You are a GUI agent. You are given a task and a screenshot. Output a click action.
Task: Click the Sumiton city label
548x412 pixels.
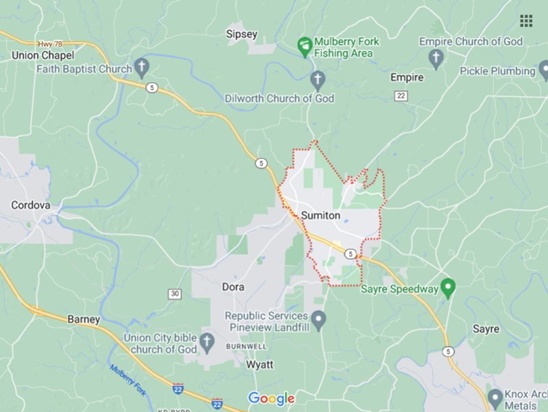[321, 215]
